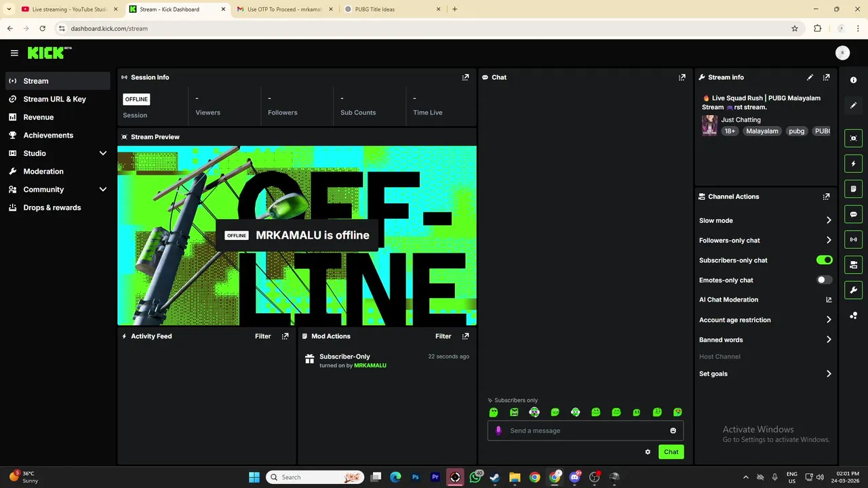The width and height of the screenshot is (868, 488).
Task: Enable Emotes-only chat toggle
Action: point(824,280)
